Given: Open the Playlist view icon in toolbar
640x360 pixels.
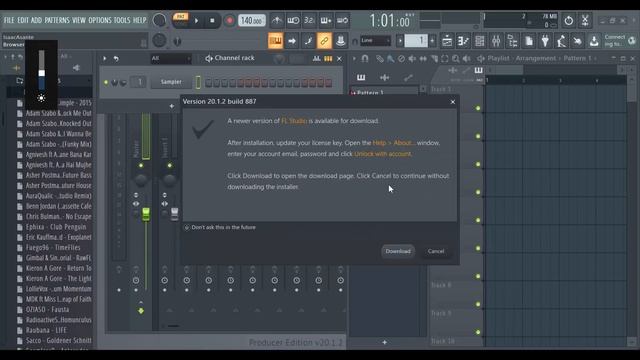Looking at the screenshot, I should pyautogui.click(x=447, y=41).
